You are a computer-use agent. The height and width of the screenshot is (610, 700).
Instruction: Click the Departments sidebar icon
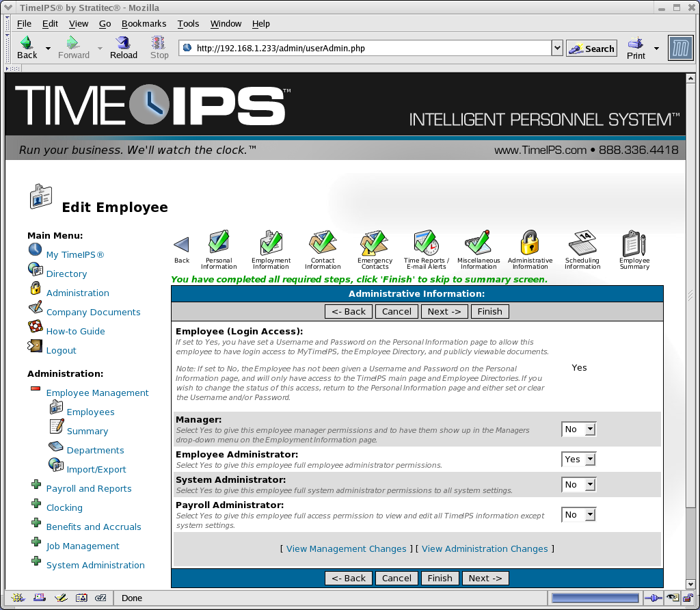56,446
